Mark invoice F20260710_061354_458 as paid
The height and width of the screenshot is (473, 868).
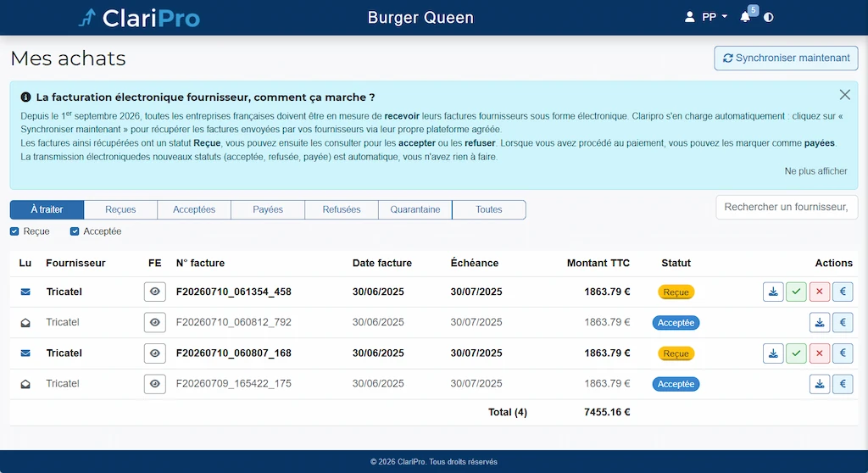[843, 292]
